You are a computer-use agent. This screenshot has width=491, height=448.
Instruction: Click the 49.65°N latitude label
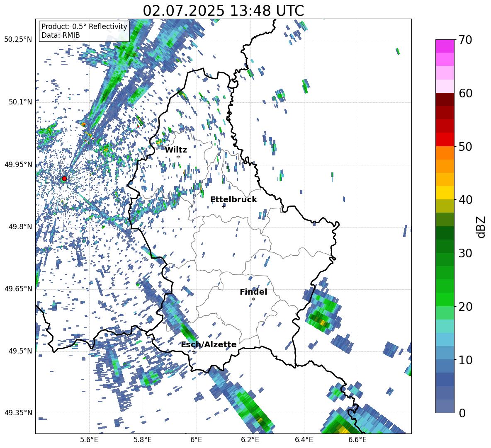(x=18, y=288)
